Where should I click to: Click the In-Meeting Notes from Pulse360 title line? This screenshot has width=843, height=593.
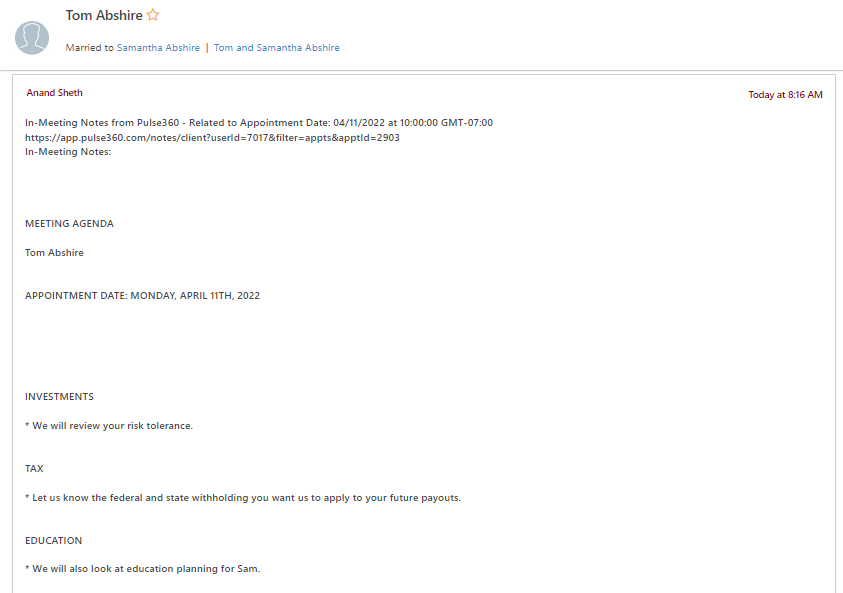pyautogui.click(x=259, y=123)
